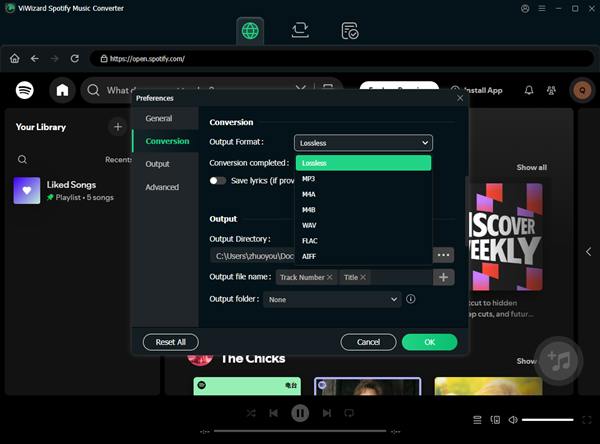Toggle shuffle in the player

click(x=251, y=413)
